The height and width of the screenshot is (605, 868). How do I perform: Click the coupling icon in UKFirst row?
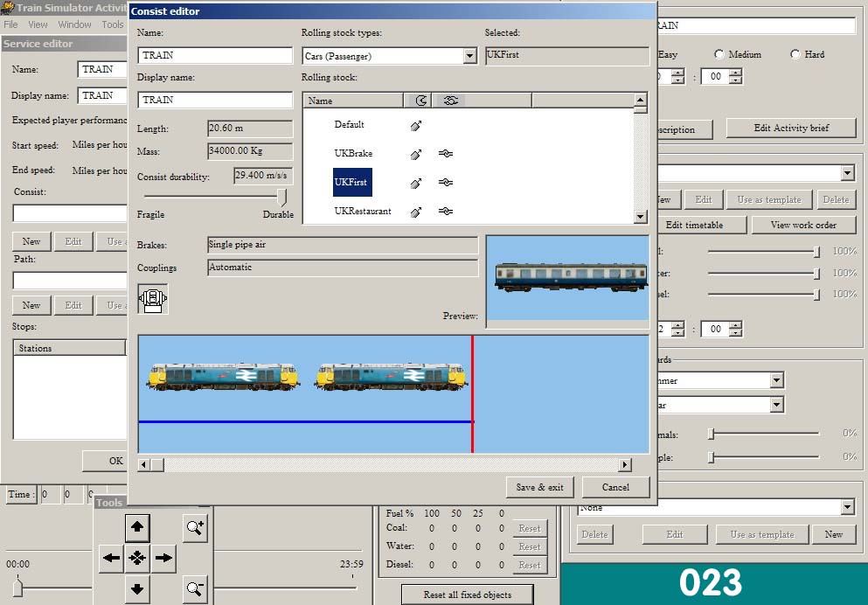click(x=446, y=182)
